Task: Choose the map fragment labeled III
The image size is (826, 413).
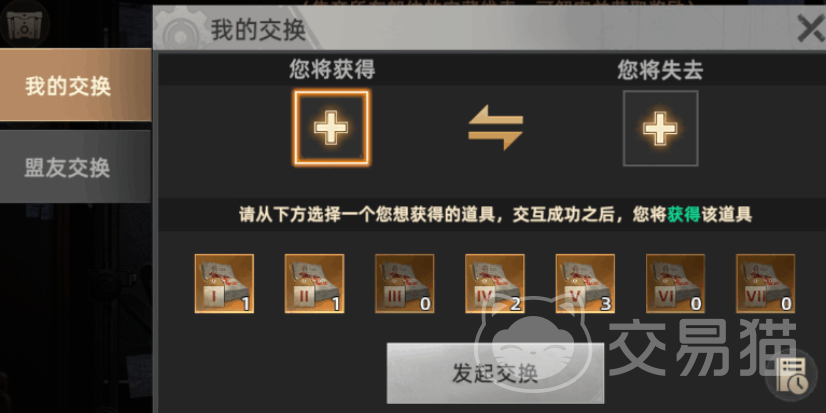Action: tap(405, 283)
